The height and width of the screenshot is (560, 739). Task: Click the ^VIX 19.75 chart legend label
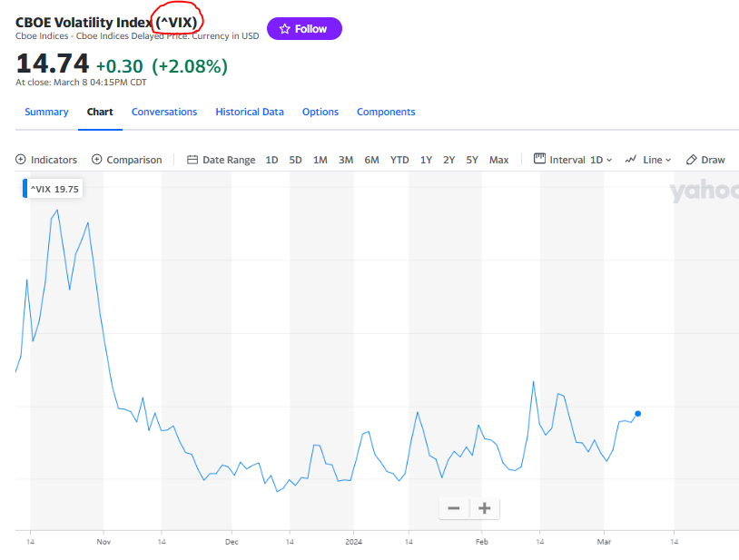53,189
